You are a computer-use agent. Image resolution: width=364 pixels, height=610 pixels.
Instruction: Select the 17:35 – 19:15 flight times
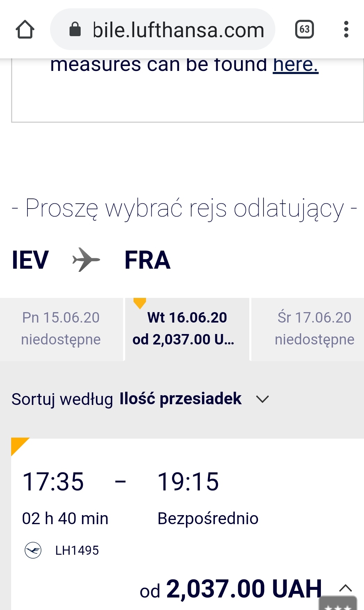pyautogui.click(x=120, y=482)
